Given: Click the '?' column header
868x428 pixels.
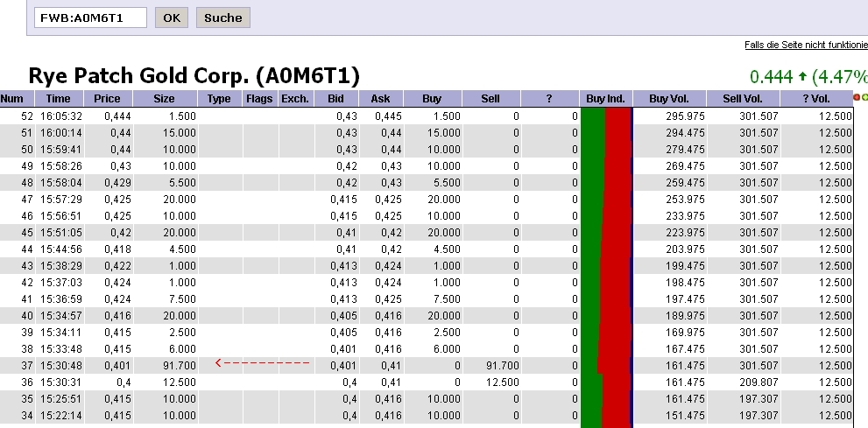Looking at the screenshot, I should (549, 99).
